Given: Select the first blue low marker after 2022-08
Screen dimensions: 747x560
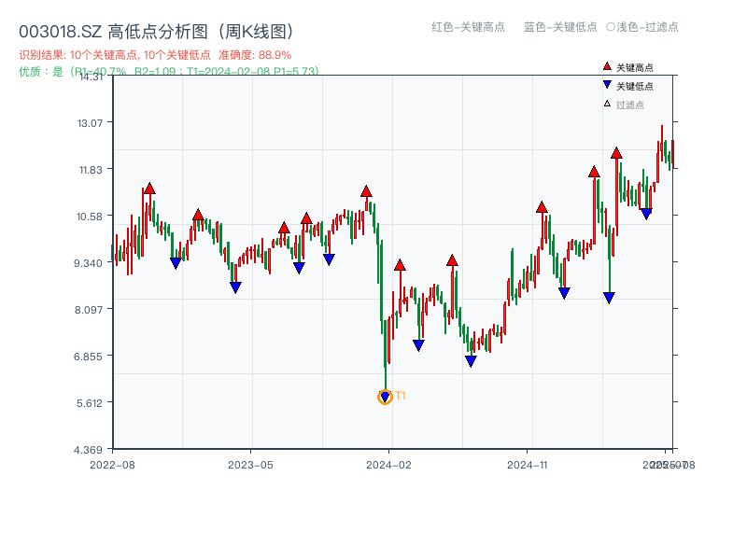Looking at the screenshot, I should (x=176, y=263).
